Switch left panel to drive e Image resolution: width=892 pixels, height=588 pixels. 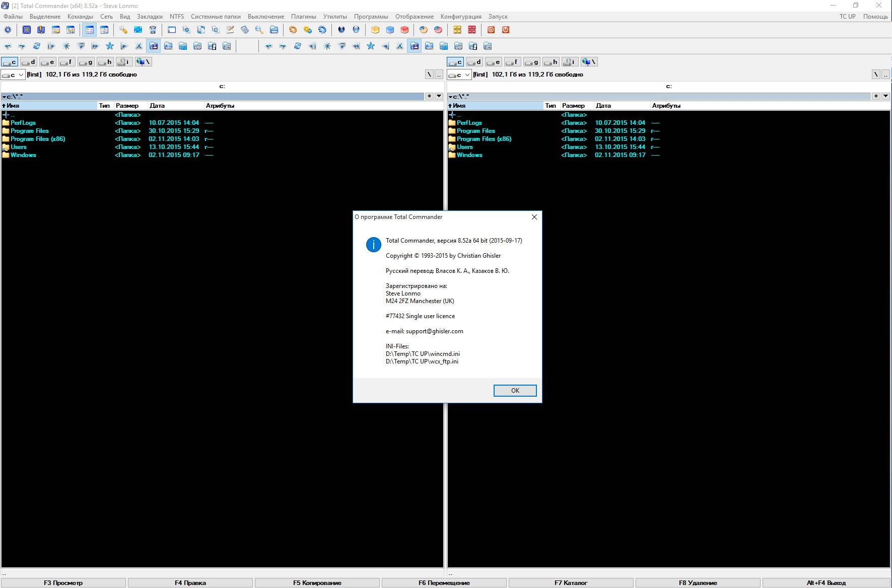tap(48, 62)
